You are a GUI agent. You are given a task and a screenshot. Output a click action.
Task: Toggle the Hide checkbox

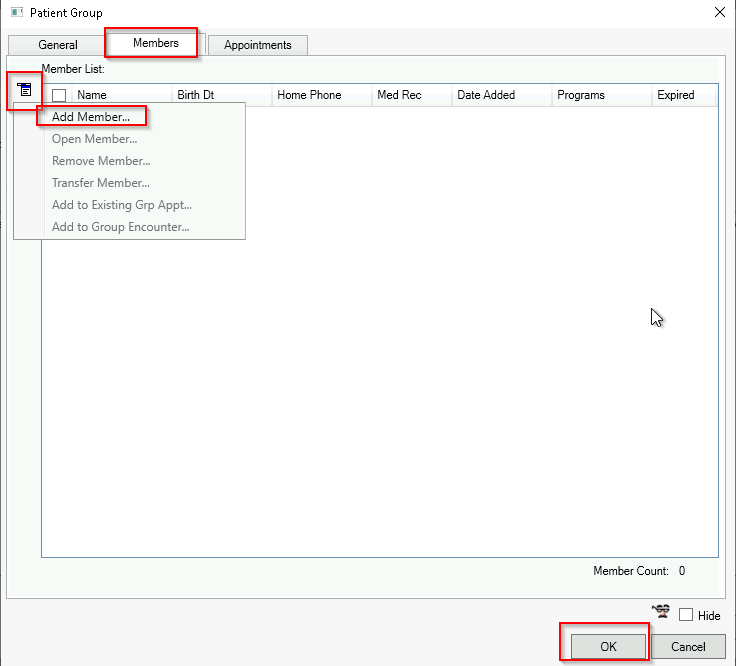686,615
